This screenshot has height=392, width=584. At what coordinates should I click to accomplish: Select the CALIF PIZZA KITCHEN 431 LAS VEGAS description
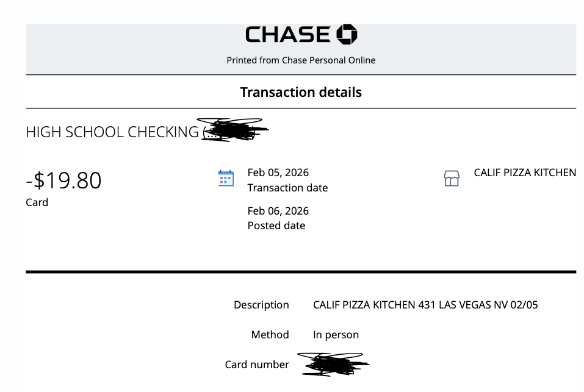[425, 305]
